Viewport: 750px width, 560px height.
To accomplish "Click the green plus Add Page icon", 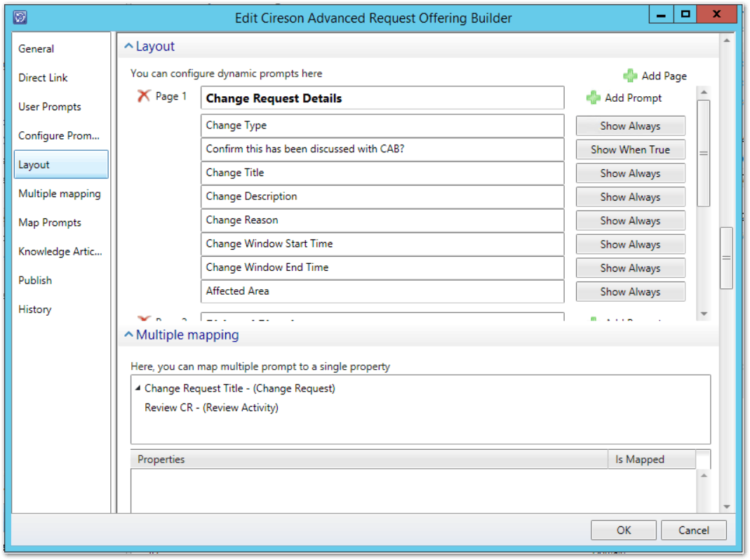I will pos(630,76).
